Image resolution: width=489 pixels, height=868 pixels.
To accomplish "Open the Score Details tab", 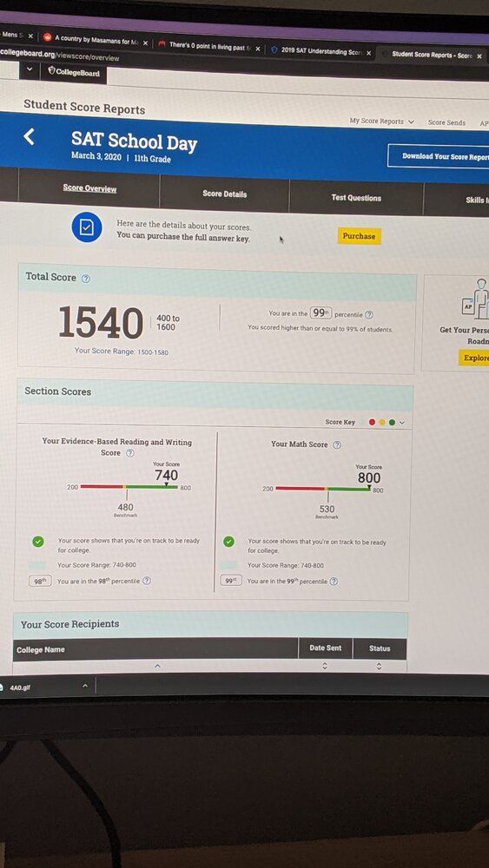I will pos(224,194).
